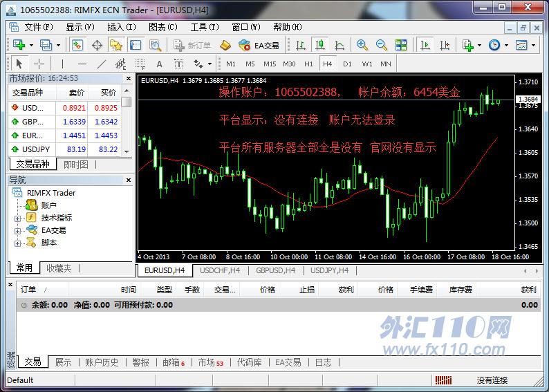
Task: Switch timeframe to MN
Action: pyautogui.click(x=386, y=64)
